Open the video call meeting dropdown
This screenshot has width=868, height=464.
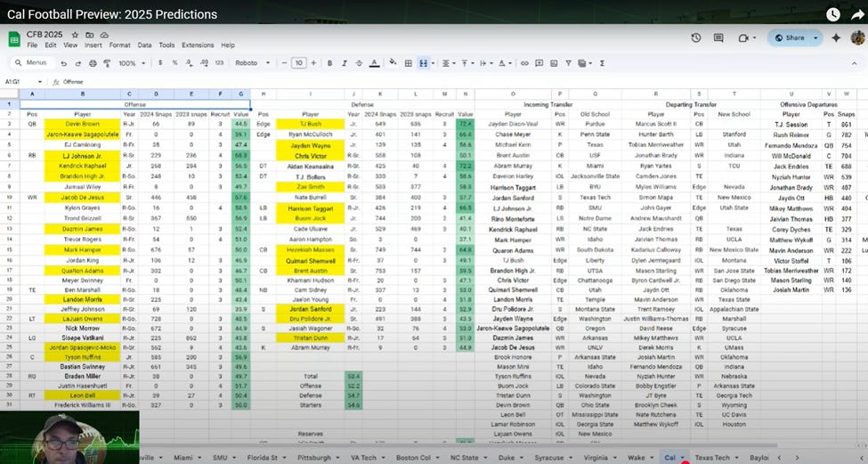click(747, 37)
